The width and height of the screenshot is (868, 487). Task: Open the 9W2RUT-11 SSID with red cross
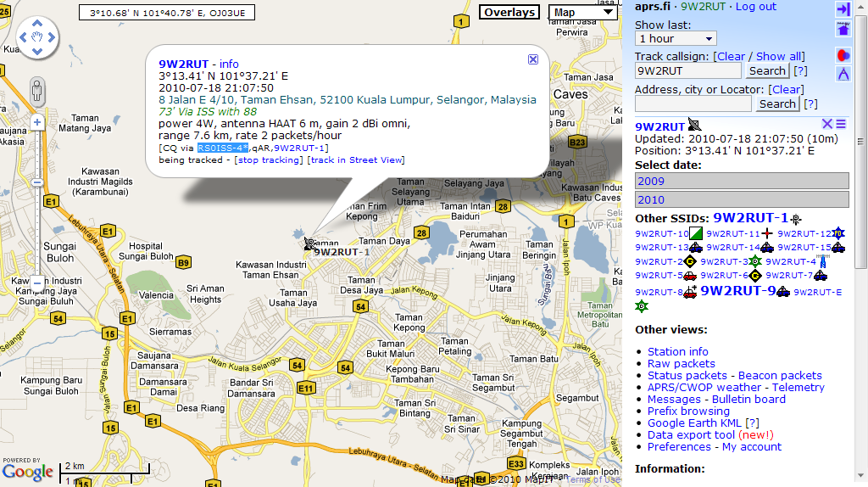(733, 234)
